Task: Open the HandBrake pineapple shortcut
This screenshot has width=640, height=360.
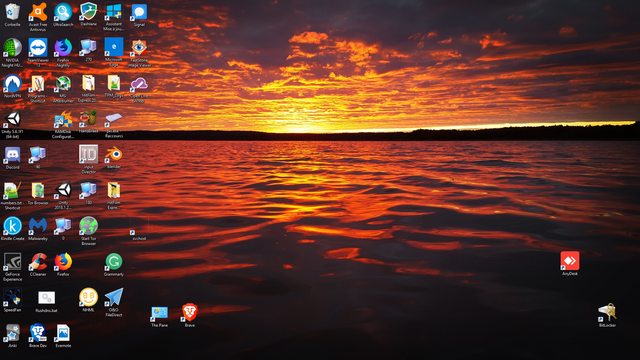Action: [x=88, y=119]
